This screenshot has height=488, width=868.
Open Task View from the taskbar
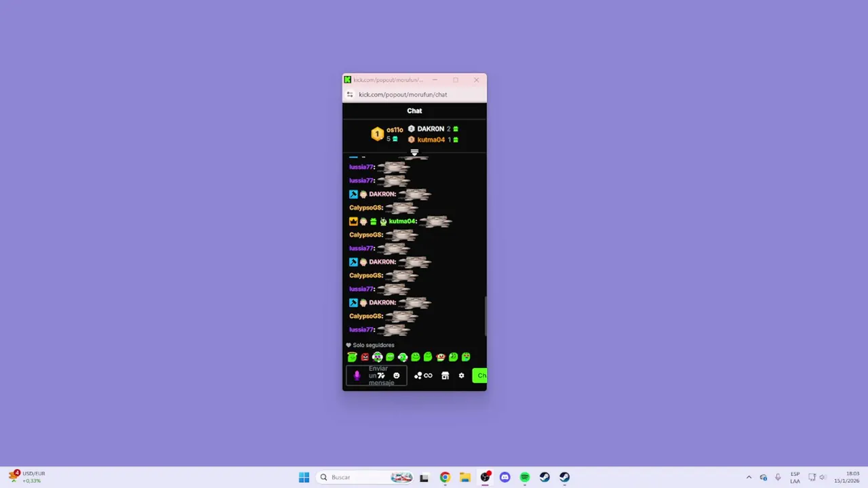click(424, 477)
